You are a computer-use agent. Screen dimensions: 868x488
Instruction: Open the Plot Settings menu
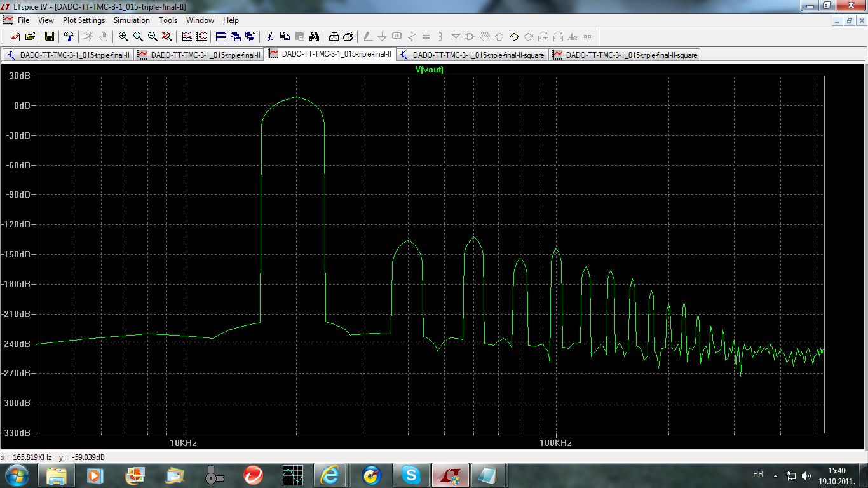(84, 20)
